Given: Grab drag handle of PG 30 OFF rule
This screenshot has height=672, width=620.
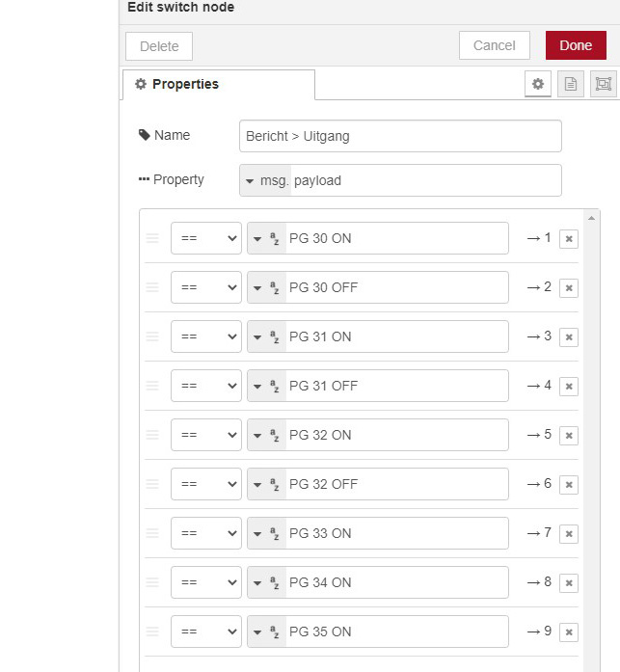Looking at the screenshot, I should pyautogui.click(x=152, y=287).
